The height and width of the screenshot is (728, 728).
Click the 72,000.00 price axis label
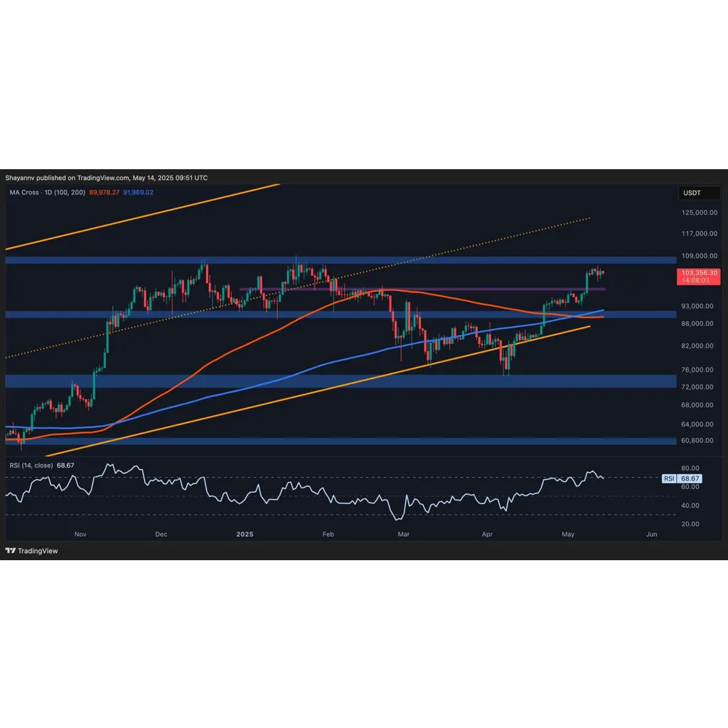pos(697,387)
